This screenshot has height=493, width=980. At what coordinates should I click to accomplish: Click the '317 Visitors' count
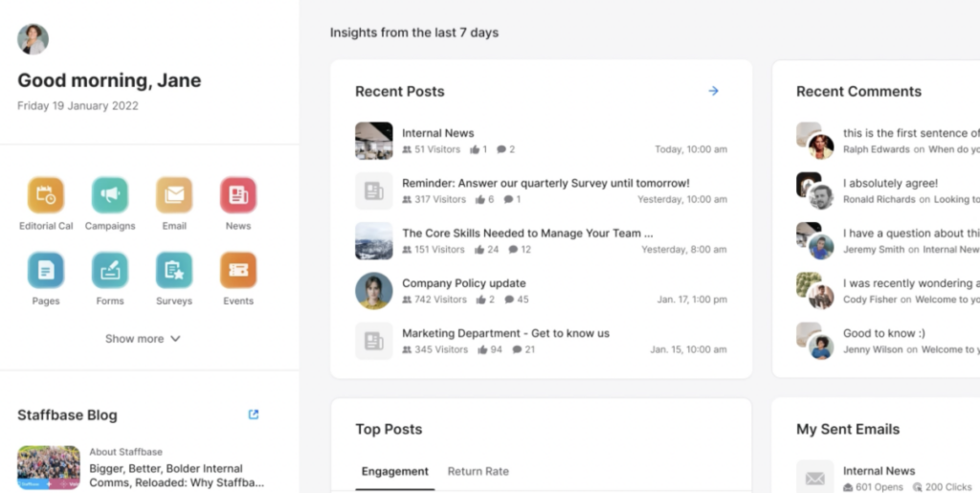tap(440, 200)
